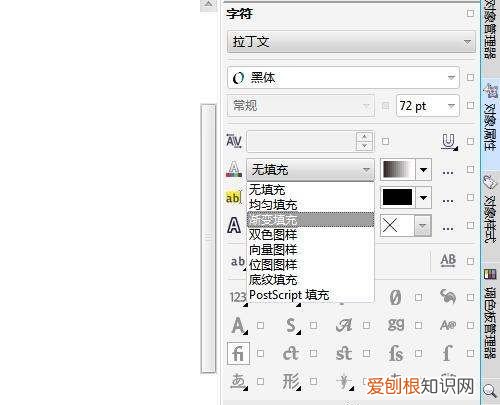
Task: Click the swirl ornaments icon
Action: (448, 297)
